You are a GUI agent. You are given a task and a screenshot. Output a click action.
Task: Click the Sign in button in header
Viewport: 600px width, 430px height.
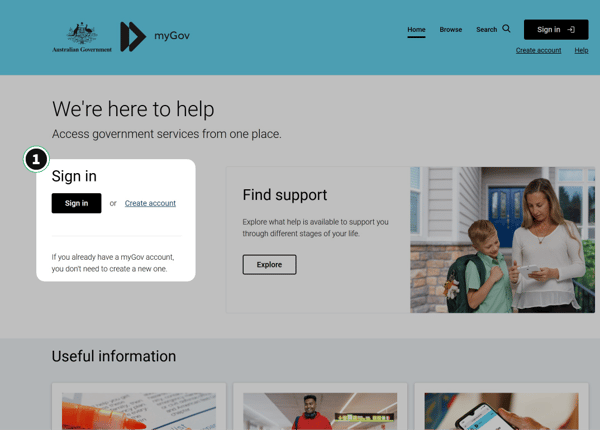pyautogui.click(x=556, y=29)
